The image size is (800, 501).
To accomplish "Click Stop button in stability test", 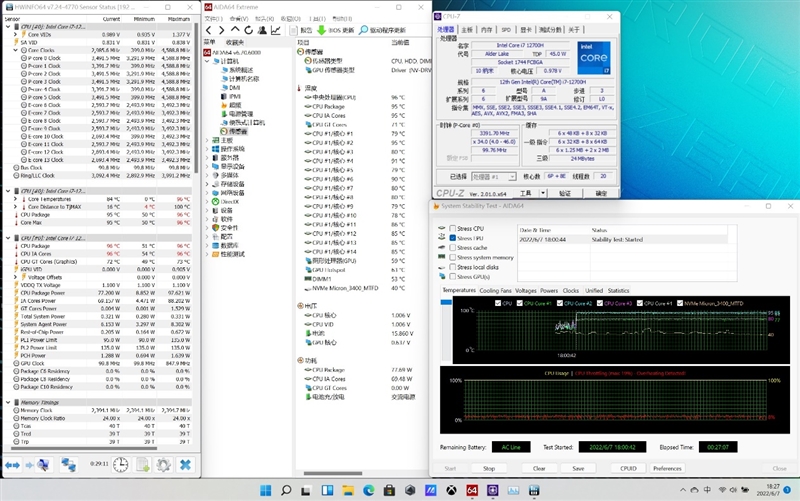I will tap(489, 468).
